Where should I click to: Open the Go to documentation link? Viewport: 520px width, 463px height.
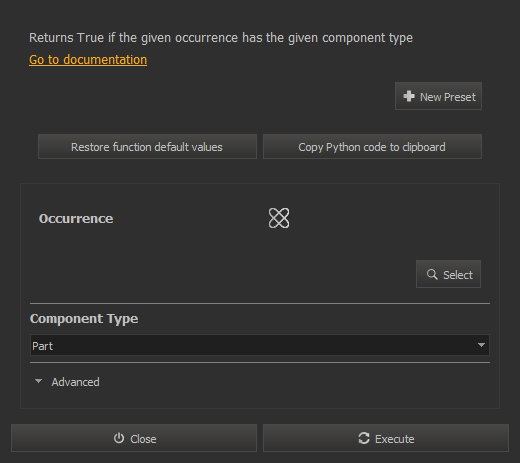pyautogui.click(x=88, y=60)
